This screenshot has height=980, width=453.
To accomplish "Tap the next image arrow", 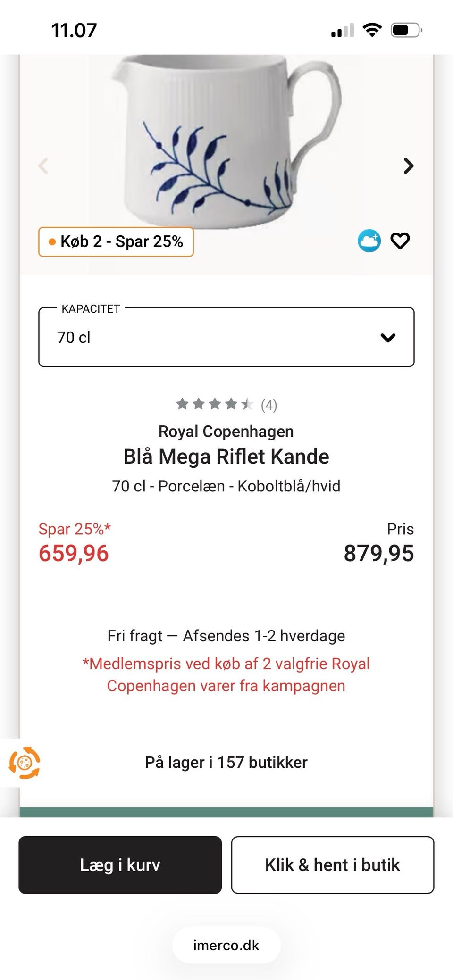I will (409, 166).
